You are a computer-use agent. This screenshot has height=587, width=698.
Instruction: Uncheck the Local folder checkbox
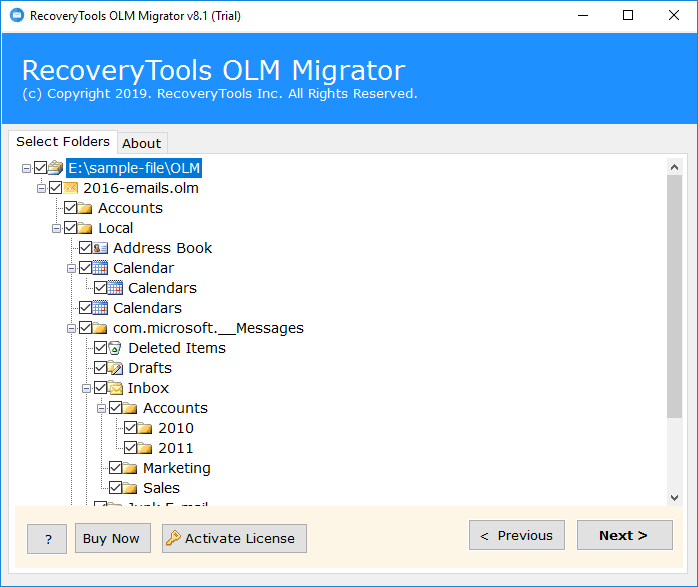coord(71,228)
